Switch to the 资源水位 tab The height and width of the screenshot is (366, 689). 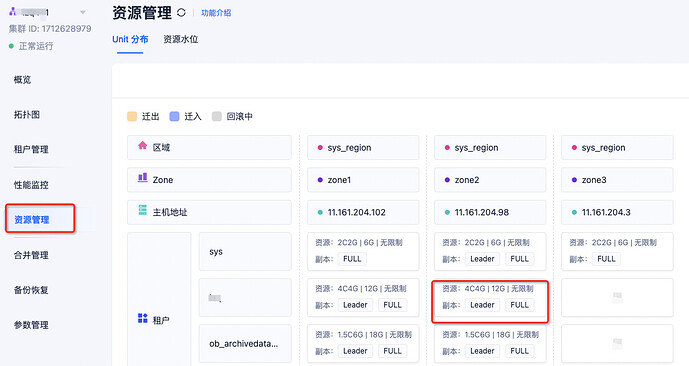pos(181,39)
